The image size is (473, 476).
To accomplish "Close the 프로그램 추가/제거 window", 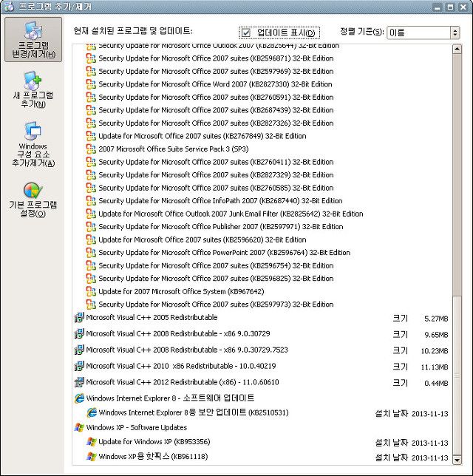I will pos(463,7).
